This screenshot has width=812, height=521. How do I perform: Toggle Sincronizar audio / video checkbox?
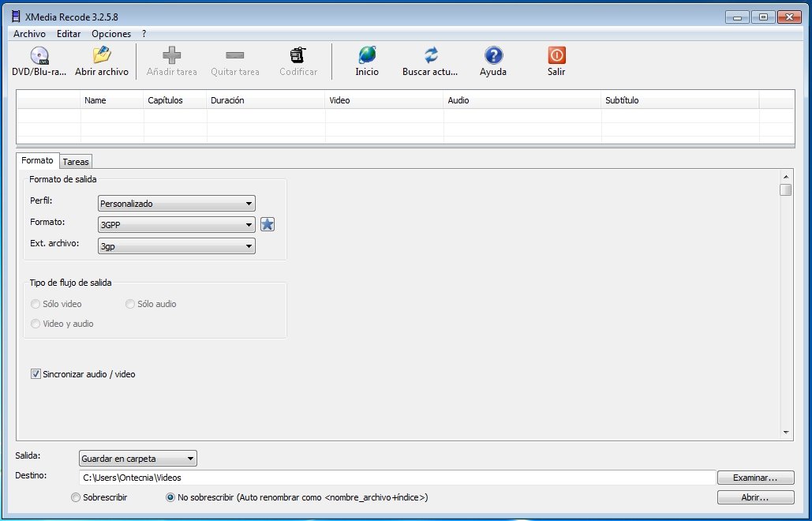tap(36, 374)
